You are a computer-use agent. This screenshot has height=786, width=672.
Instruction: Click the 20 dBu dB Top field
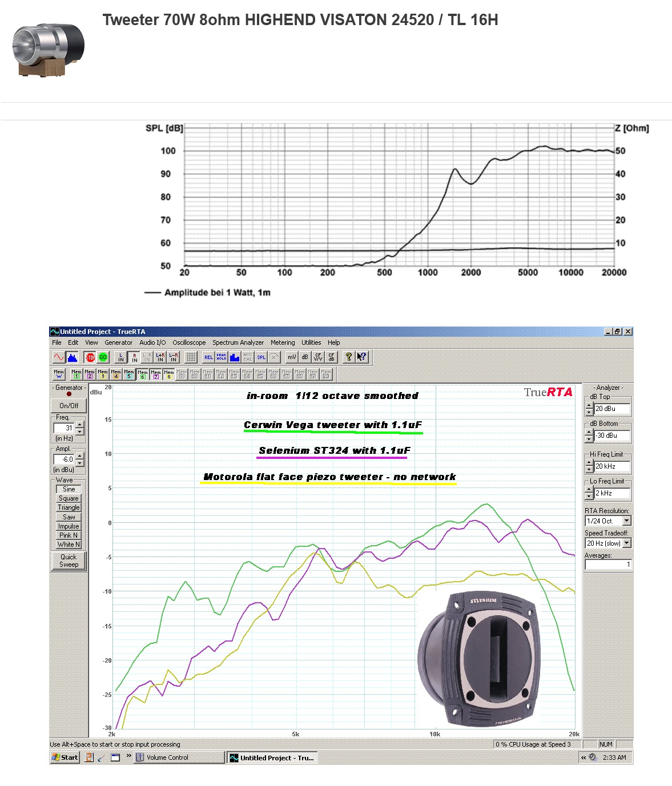612,409
